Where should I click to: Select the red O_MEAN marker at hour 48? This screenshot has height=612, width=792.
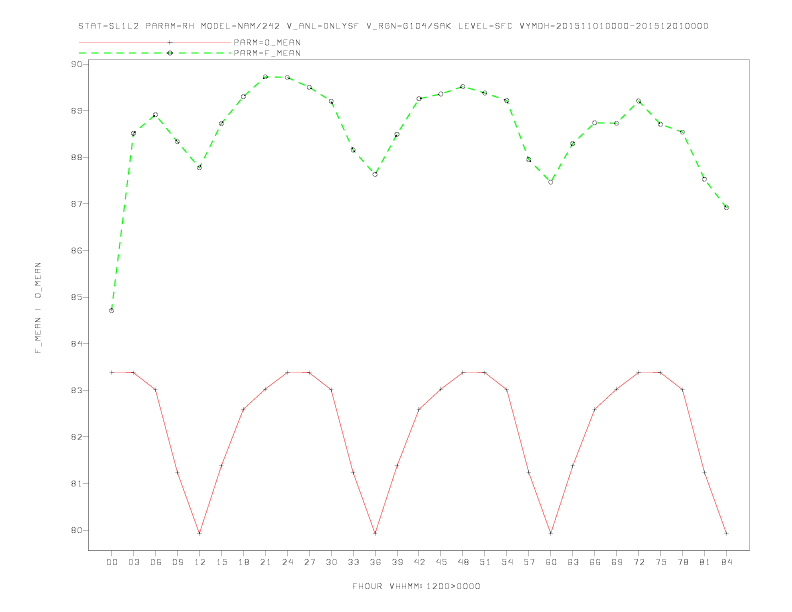tap(463, 373)
